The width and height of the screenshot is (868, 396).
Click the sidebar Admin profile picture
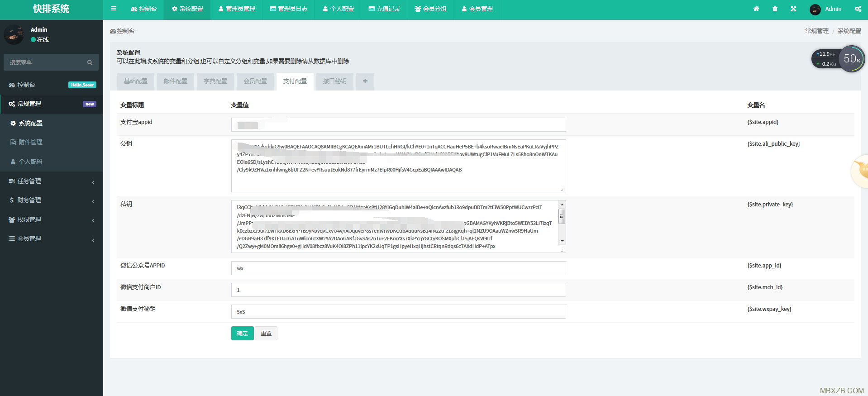point(14,34)
